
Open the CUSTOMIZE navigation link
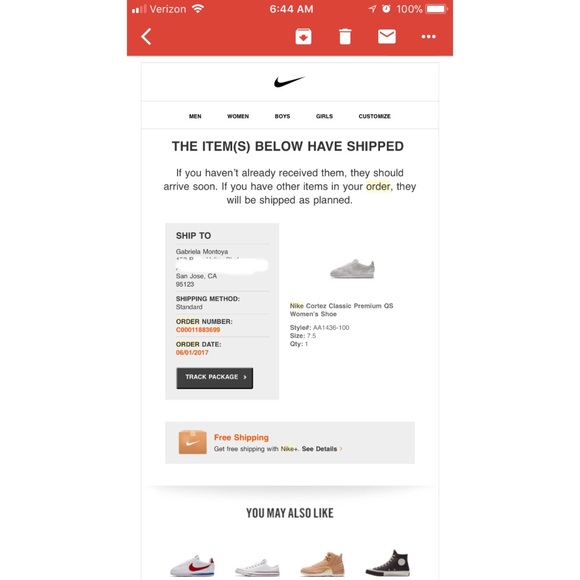point(374,116)
